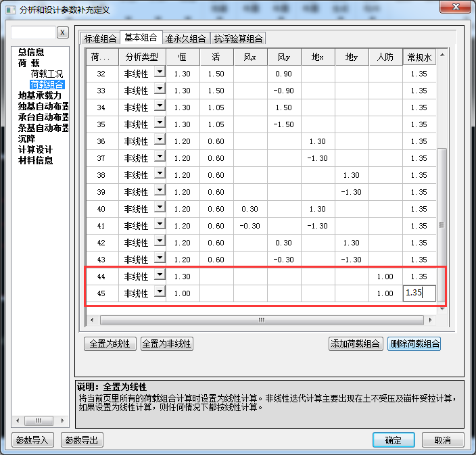This screenshot has width=476, height=455.
Task: Open analysis type dropdown for row 45
Action: (160, 292)
